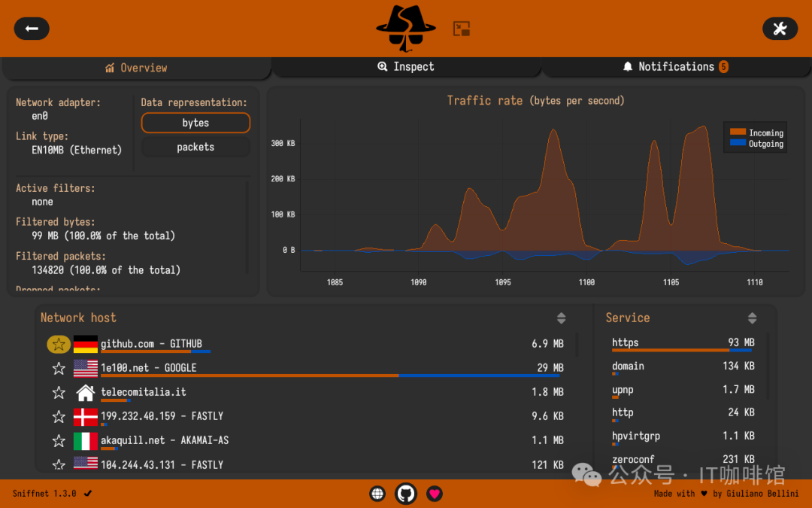Select packets data representation
This screenshot has height=508, width=812.
195,148
